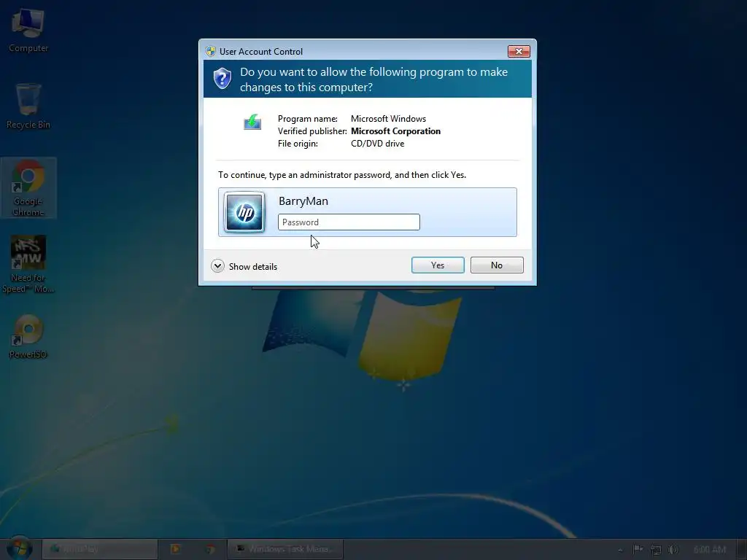Select the Windows Task Manager taskbar item
747x560 pixels.
[x=285, y=549]
